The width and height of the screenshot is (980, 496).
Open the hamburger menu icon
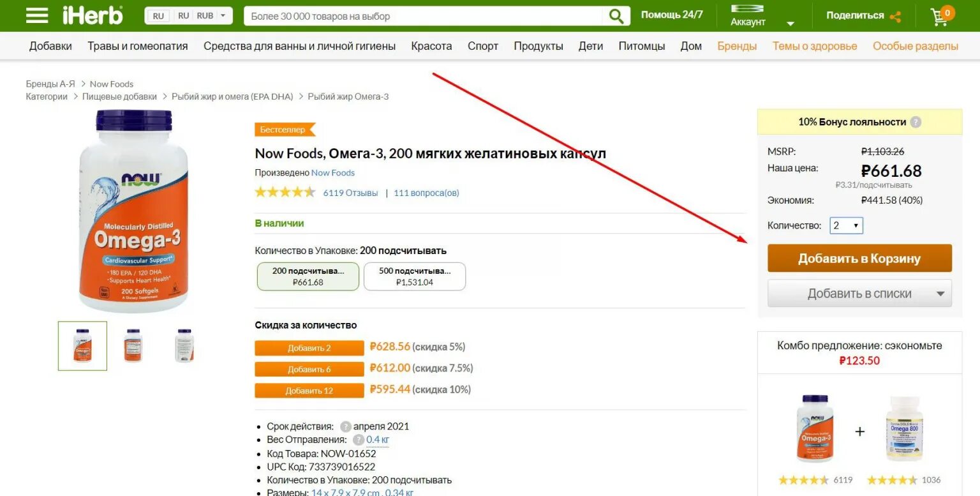click(x=37, y=15)
